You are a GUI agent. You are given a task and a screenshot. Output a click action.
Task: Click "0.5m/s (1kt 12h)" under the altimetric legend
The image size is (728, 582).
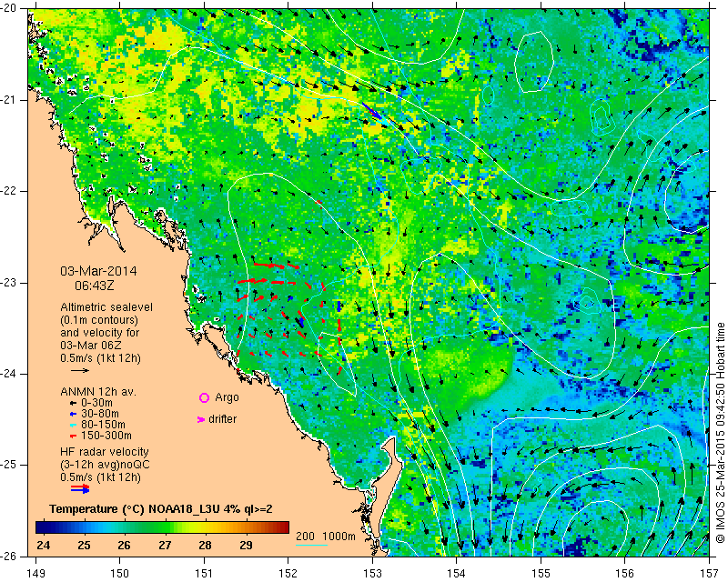[100, 358]
